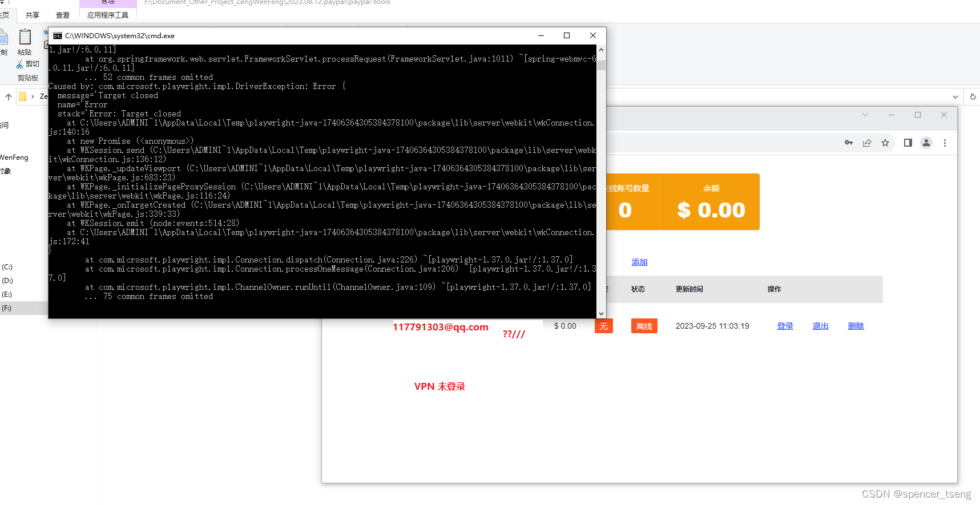Open the 应用程序工具 ribbon tab
Screen dimensions: 980x505
click(x=108, y=15)
